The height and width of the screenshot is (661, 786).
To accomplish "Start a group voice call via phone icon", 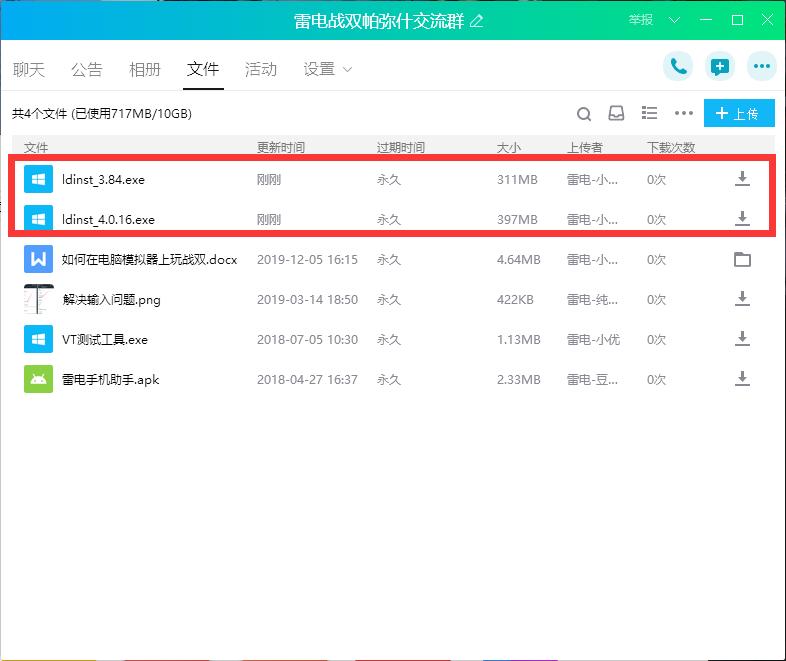I will click(679, 67).
